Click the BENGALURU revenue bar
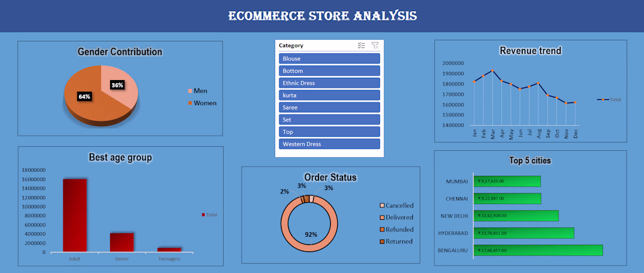 click(538, 250)
